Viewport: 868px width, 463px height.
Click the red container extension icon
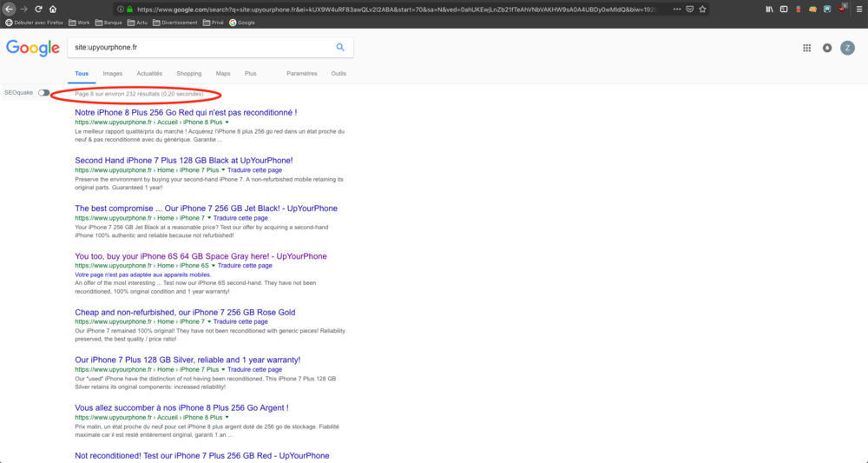click(799, 10)
